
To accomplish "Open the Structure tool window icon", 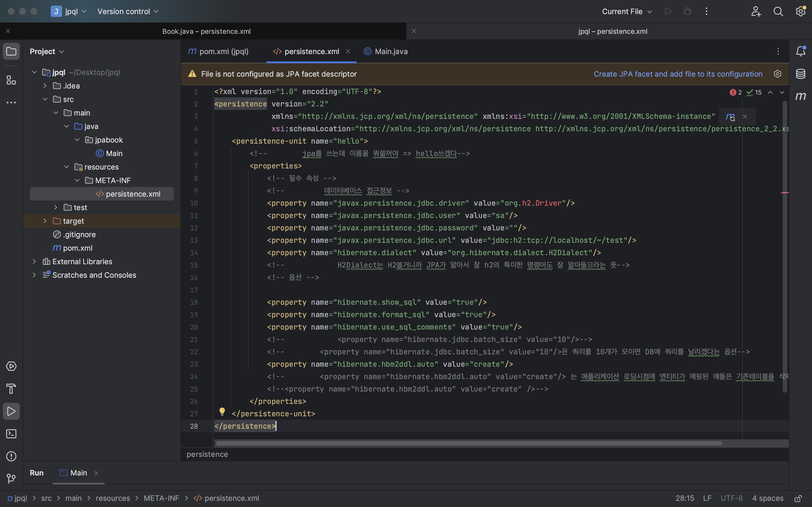I will pyautogui.click(x=11, y=80).
